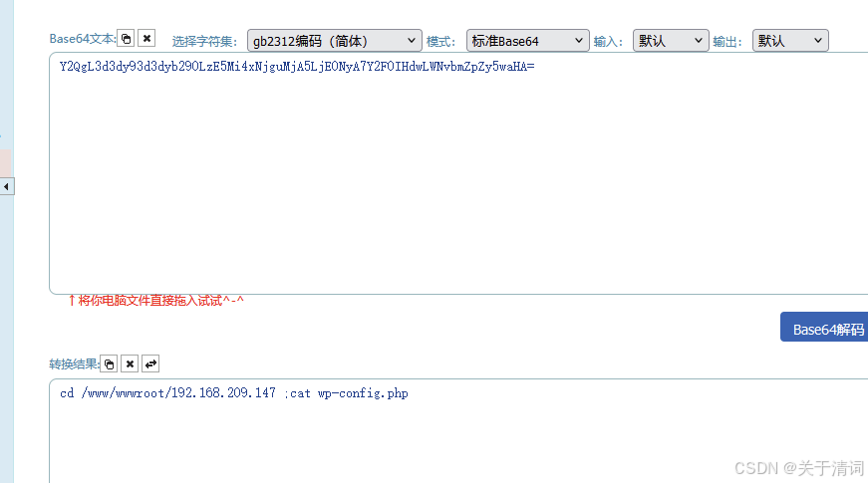Click the Base64 encoded string text
This screenshot has width=868, height=483.
[x=297, y=67]
